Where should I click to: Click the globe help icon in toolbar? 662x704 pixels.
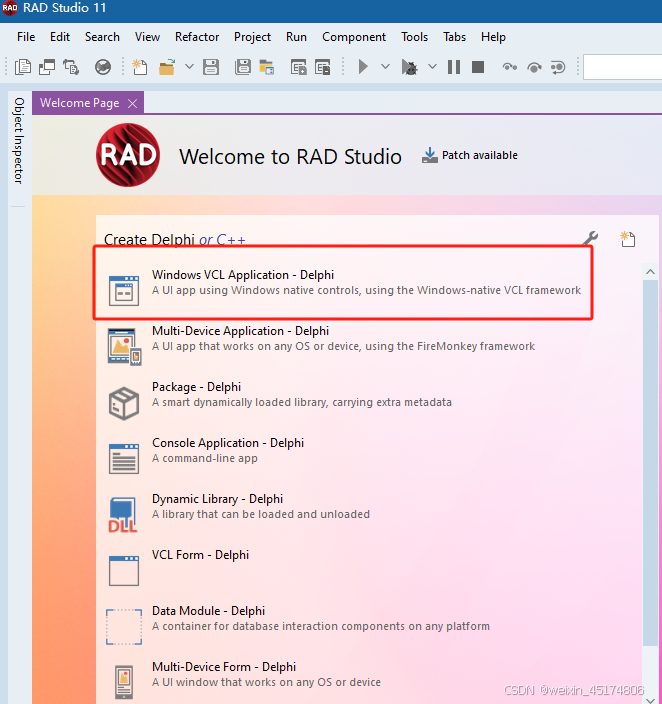103,67
